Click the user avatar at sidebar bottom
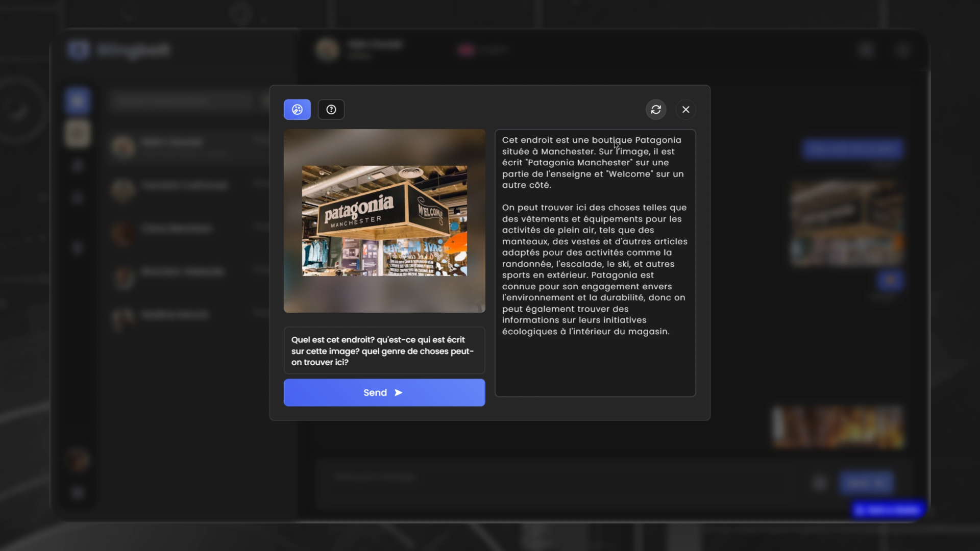Image resolution: width=980 pixels, height=551 pixels. click(x=79, y=461)
